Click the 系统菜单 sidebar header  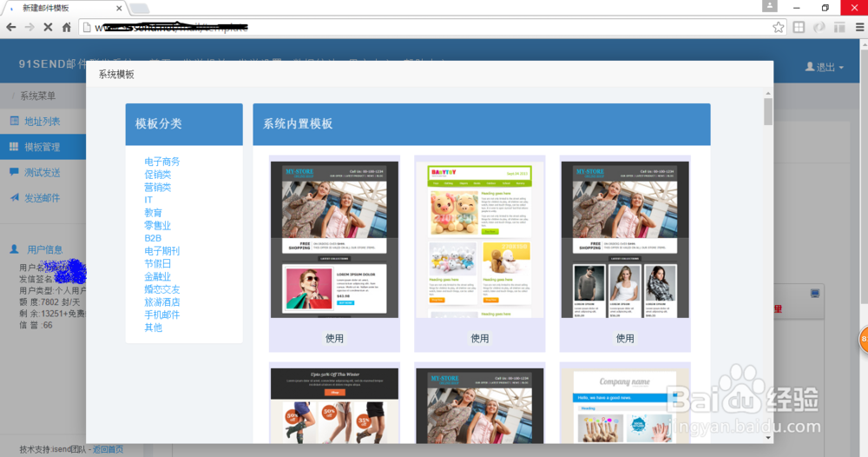tap(37, 96)
